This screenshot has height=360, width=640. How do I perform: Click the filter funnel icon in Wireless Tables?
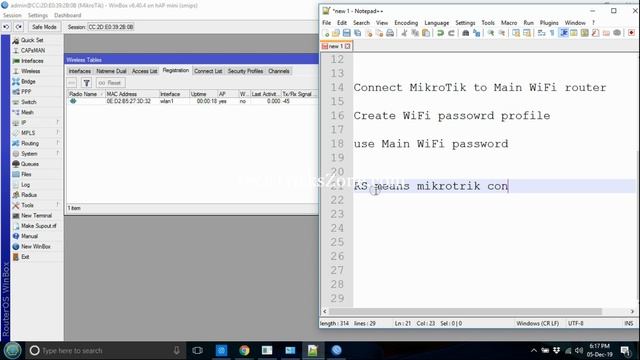click(87, 83)
